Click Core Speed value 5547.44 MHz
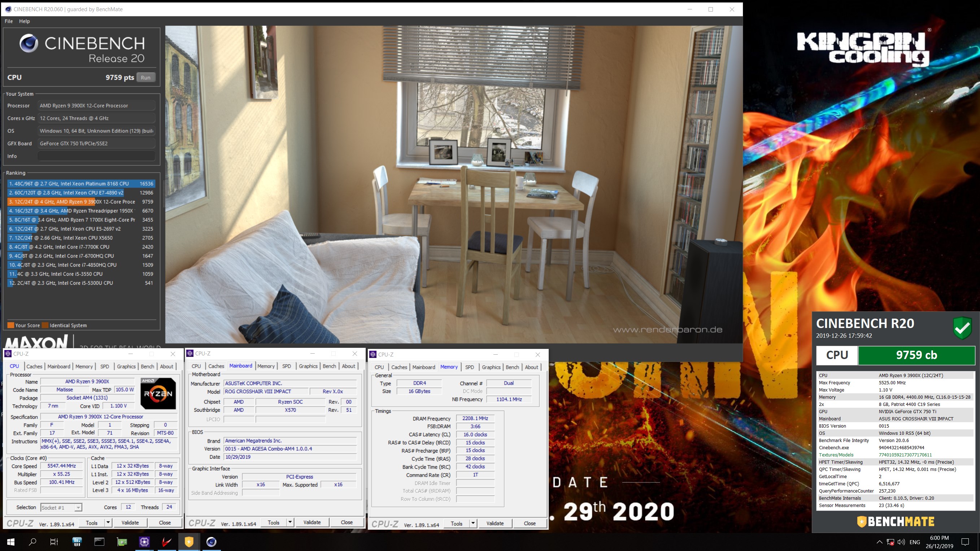This screenshot has height=551, width=980. (61, 466)
